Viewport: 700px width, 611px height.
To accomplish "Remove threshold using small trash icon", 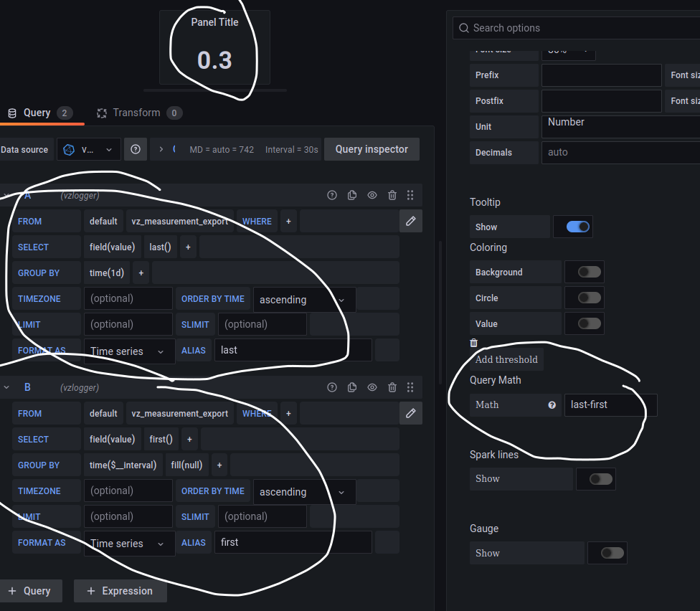I will pyautogui.click(x=473, y=343).
